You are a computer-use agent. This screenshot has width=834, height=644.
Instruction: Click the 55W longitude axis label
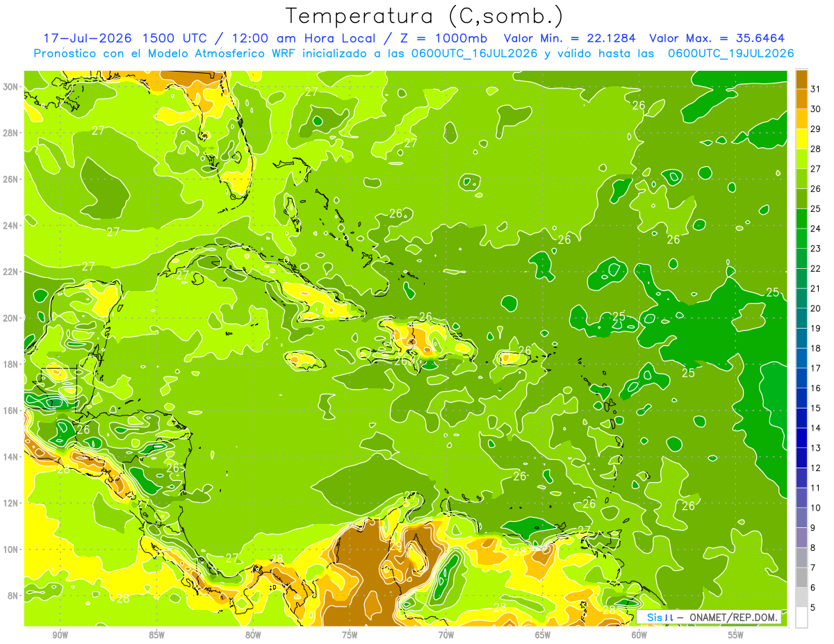point(736,636)
